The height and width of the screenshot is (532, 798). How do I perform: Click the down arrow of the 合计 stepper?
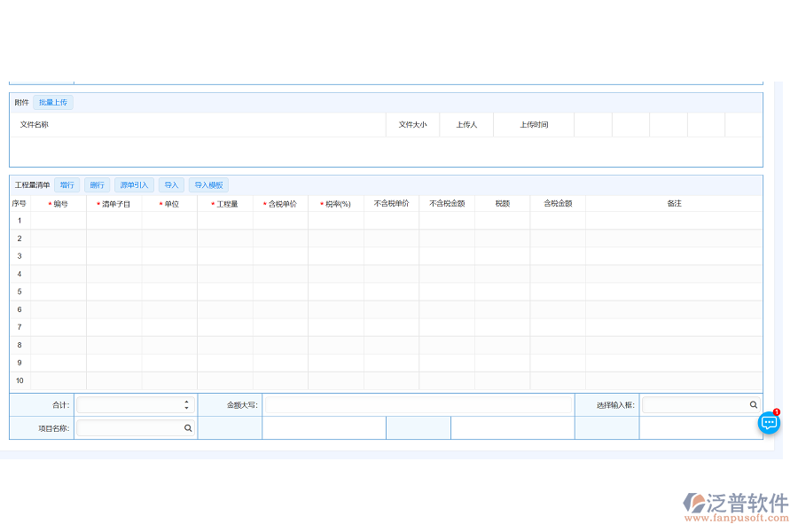(187, 407)
